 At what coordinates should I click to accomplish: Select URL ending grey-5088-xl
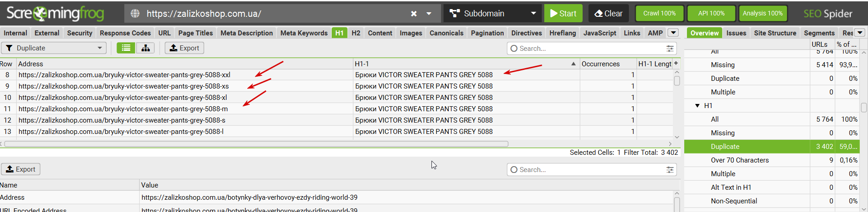tap(123, 98)
